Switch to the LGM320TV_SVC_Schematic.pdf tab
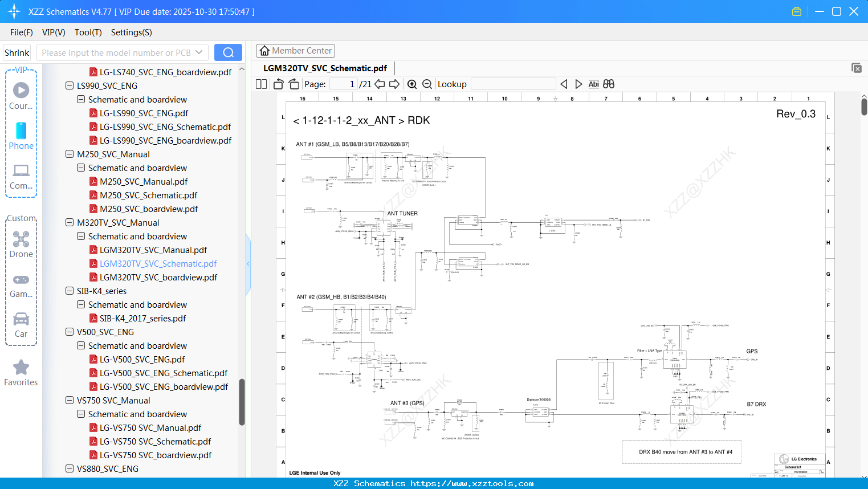The height and width of the screenshot is (489, 868). pos(324,68)
